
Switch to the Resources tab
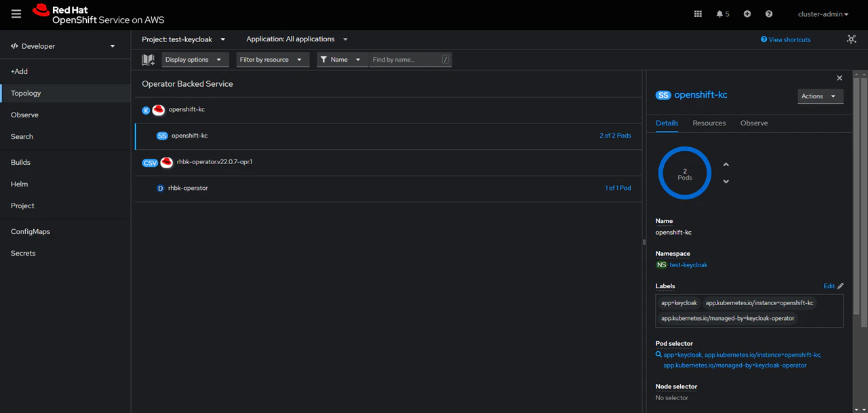[x=709, y=123]
